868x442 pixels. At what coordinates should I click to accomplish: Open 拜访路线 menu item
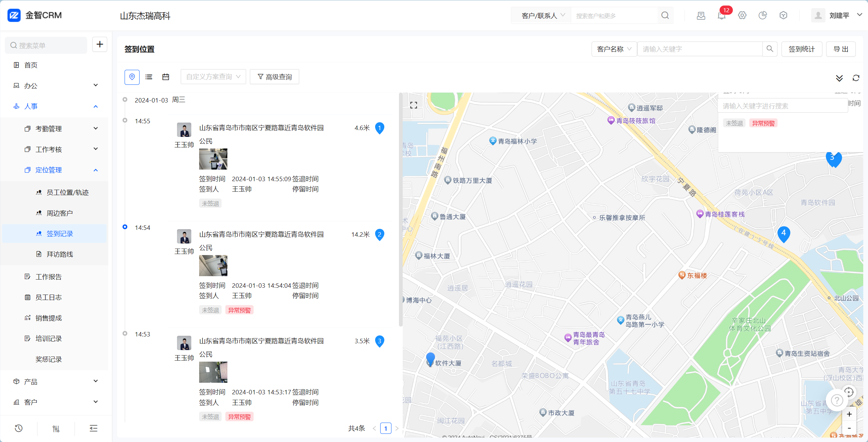[x=60, y=254]
